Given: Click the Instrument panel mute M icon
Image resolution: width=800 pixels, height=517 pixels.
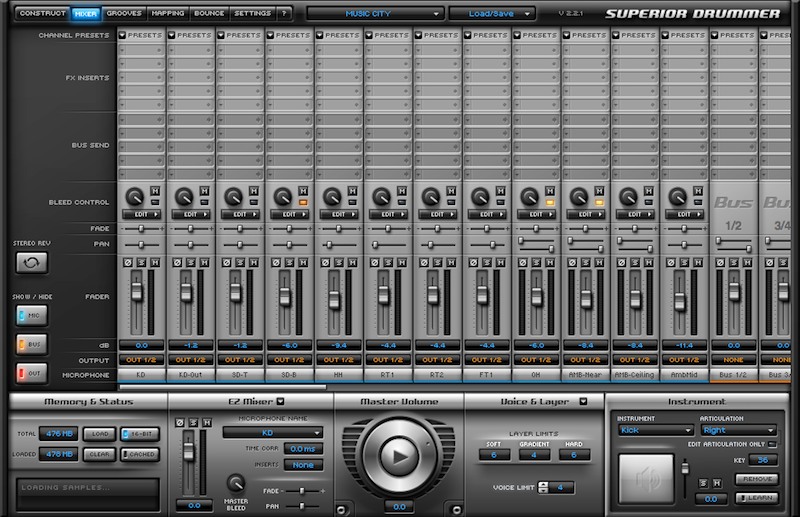Looking at the screenshot, I should pyautogui.click(x=717, y=483).
